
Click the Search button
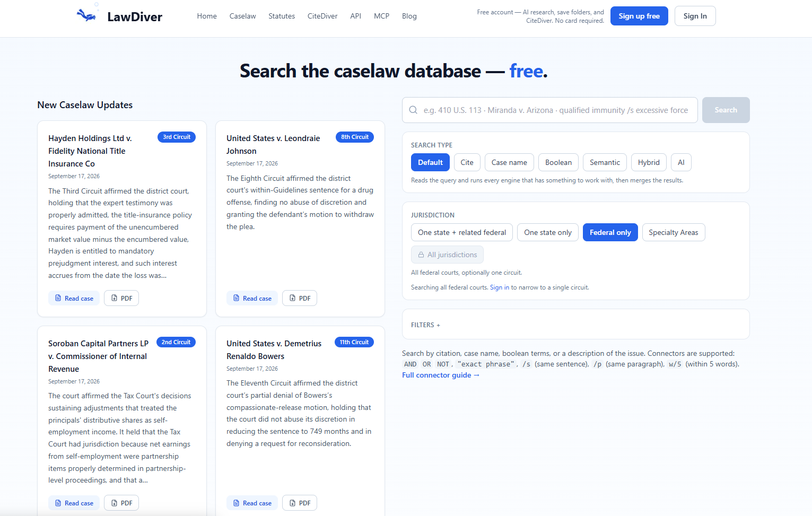coord(726,110)
